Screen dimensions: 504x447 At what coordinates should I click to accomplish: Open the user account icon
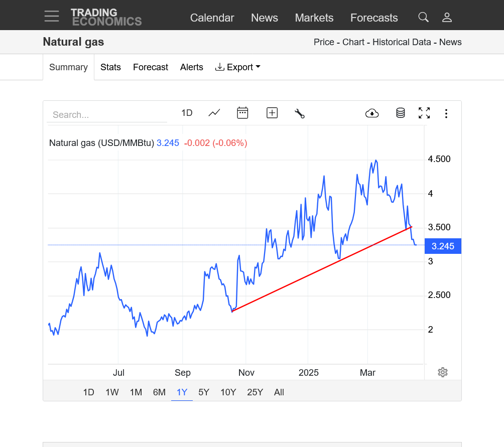coord(447,18)
